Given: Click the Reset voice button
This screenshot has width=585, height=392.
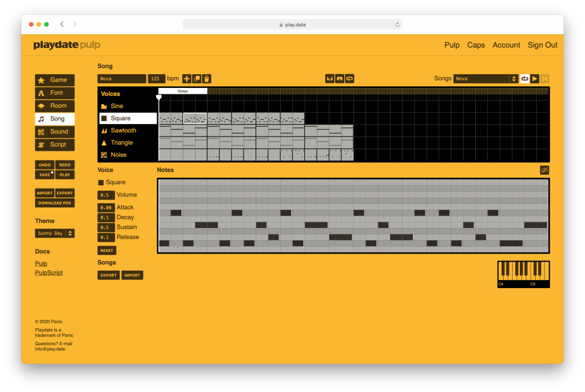Looking at the screenshot, I should (x=106, y=250).
